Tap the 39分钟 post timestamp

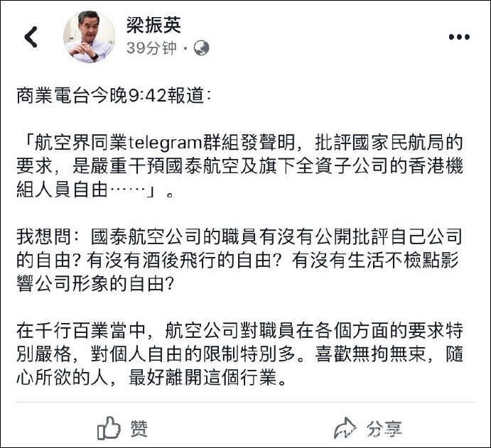152,48
